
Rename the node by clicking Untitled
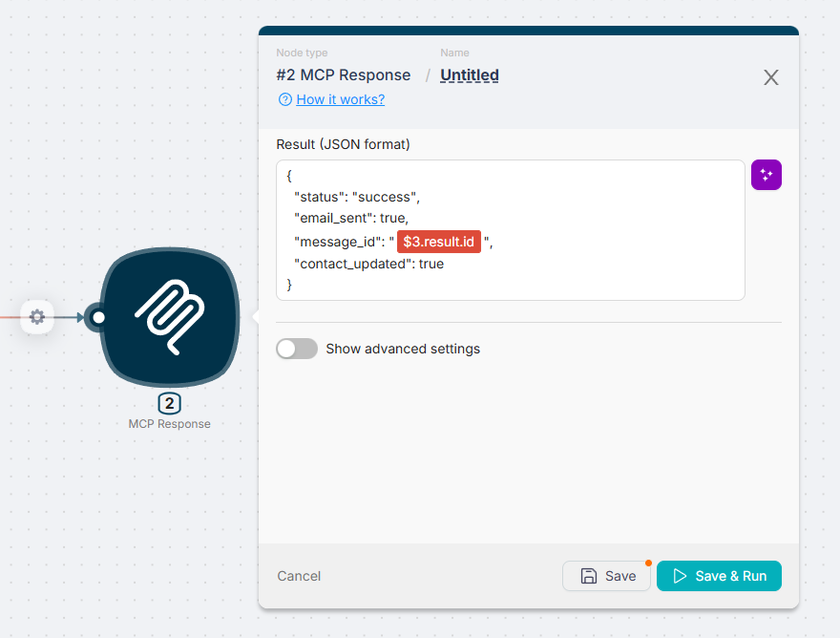(469, 74)
